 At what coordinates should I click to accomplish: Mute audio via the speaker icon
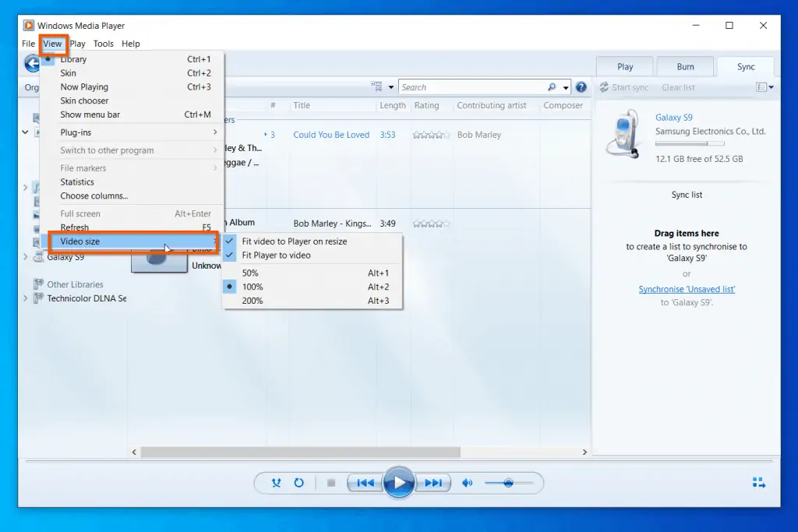coord(468,483)
